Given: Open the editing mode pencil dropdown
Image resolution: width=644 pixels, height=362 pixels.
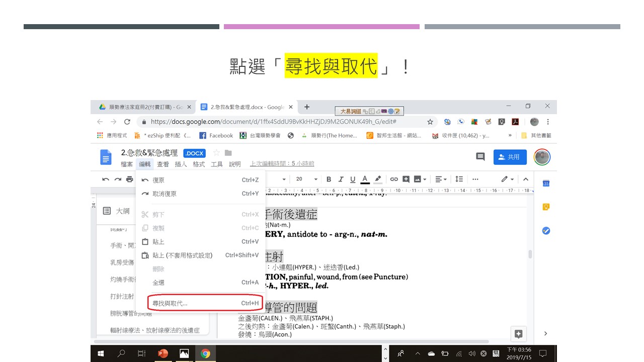Looking at the screenshot, I should coord(507,179).
